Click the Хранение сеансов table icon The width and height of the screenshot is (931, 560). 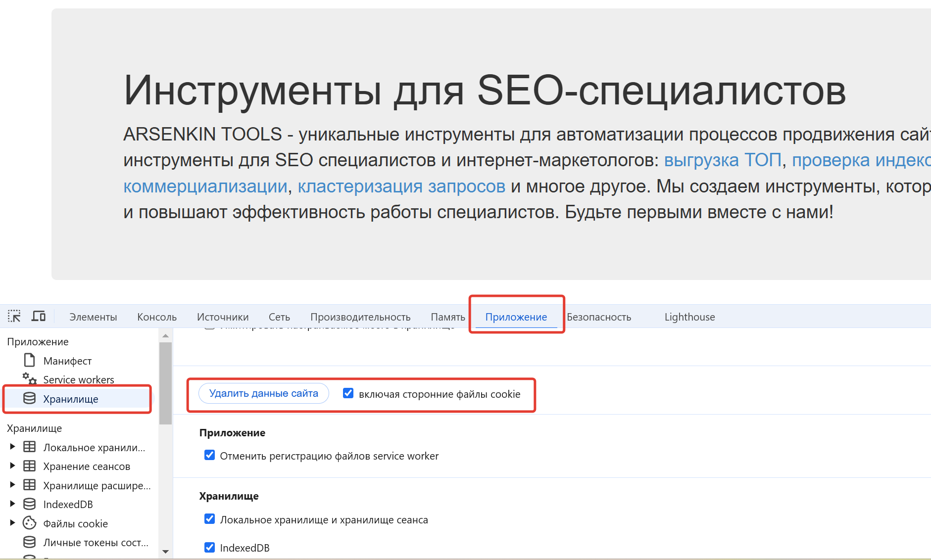point(30,466)
